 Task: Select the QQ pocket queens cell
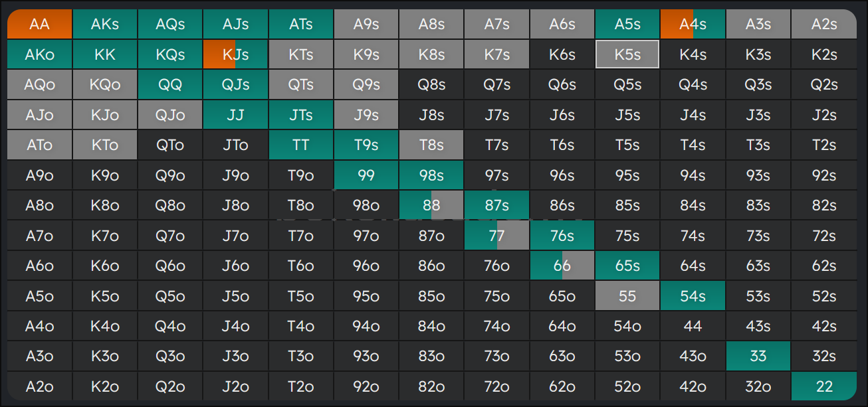coord(170,85)
